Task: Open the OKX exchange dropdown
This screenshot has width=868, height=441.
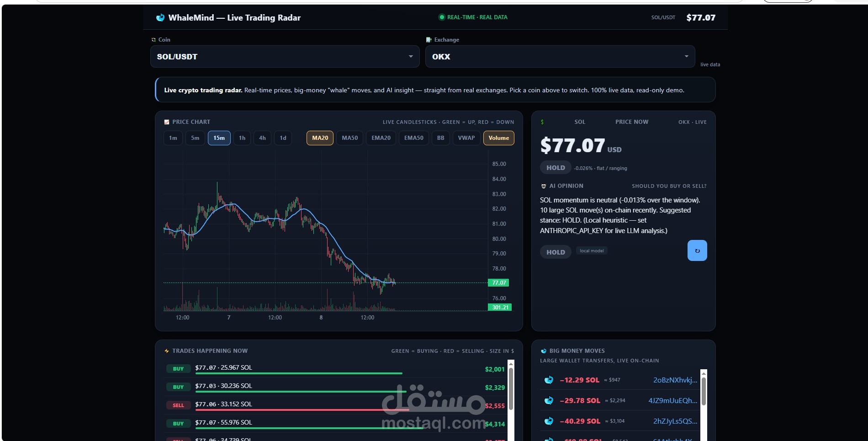Action: tap(560, 57)
